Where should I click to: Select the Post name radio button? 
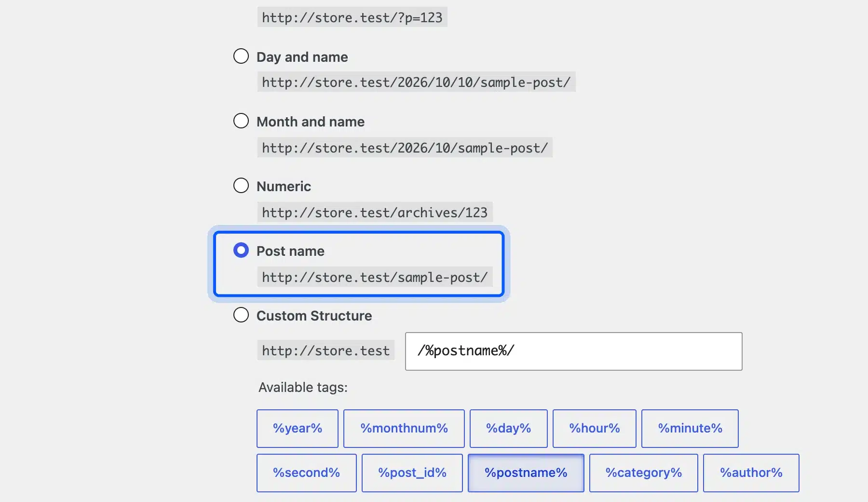pyautogui.click(x=241, y=250)
